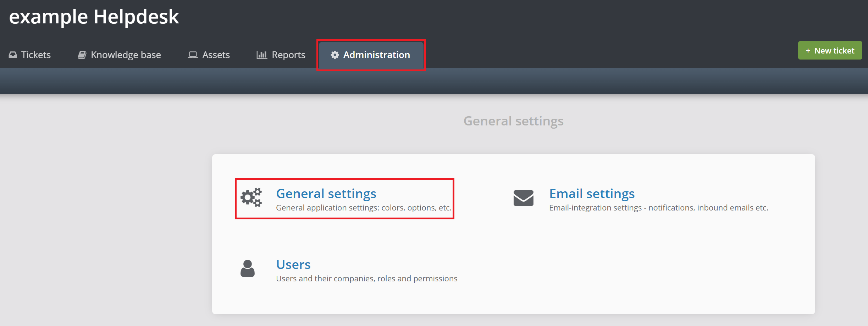Click the Email-integration settings description text
Screen dimensions: 868x326
click(658, 208)
